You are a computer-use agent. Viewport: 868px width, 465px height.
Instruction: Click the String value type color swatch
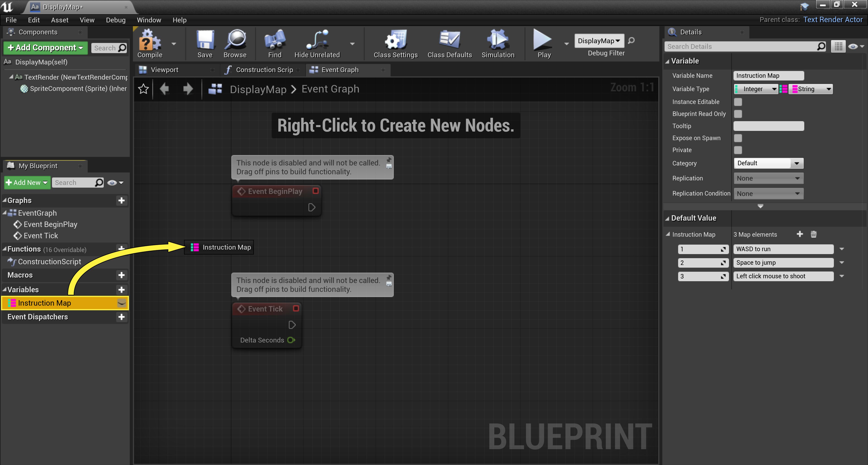point(795,89)
